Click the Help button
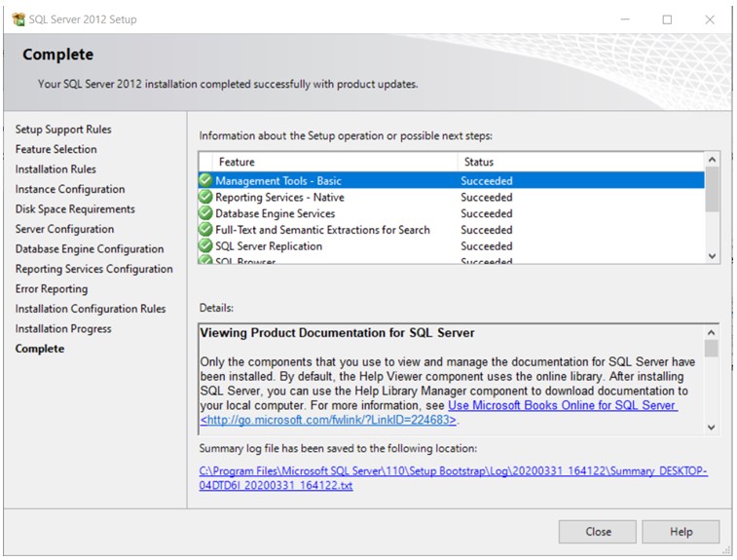The width and height of the screenshot is (737, 560). click(x=681, y=532)
